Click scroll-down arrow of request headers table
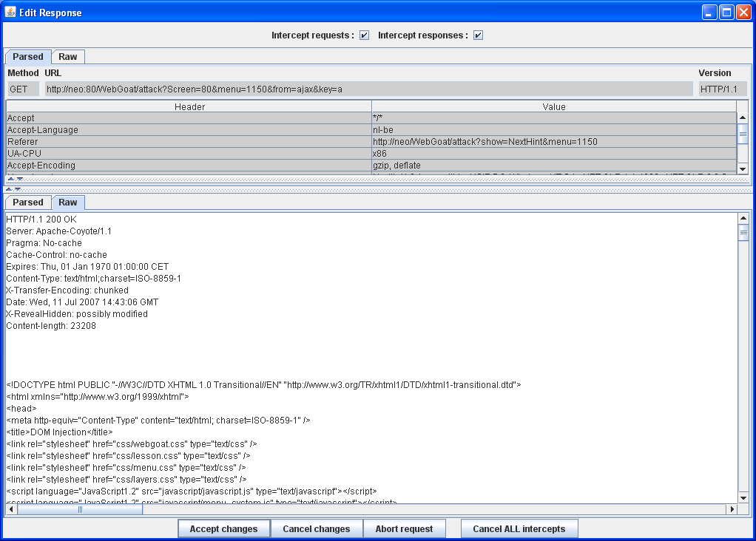The width and height of the screenshot is (756, 541). (x=743, y=169)
